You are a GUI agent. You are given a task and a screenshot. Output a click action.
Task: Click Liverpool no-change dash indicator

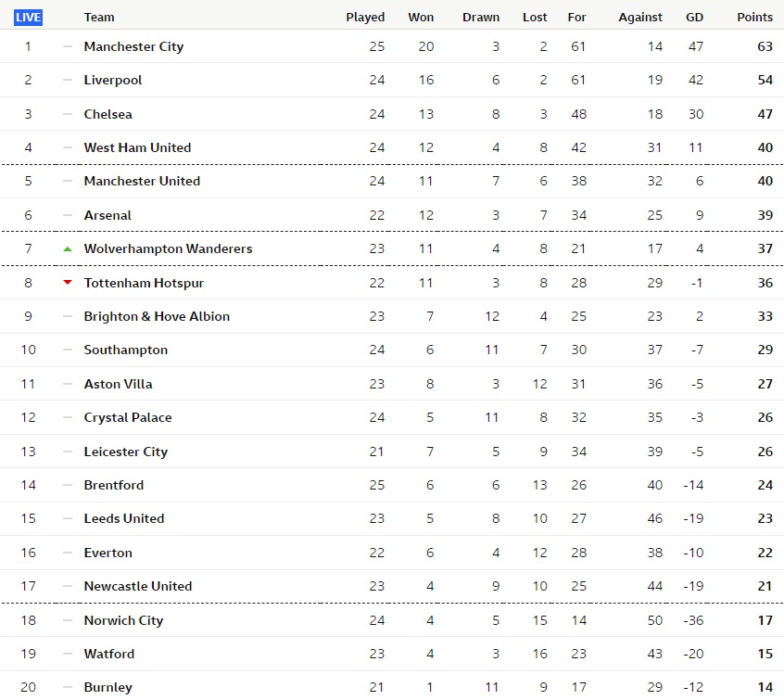(68, 80)
